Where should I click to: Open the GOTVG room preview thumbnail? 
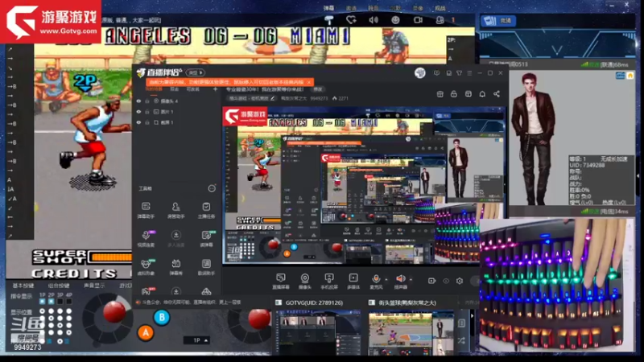pos(319,333)
